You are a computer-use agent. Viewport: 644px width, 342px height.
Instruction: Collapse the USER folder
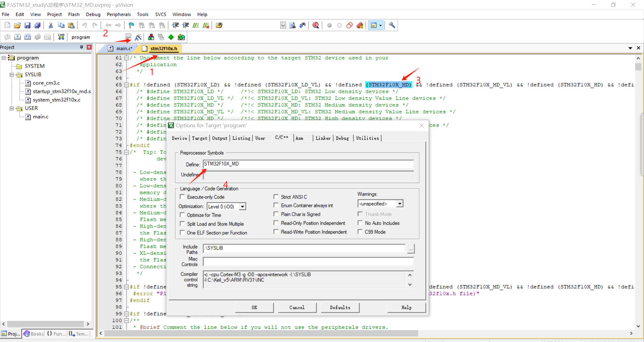(x=11, y=108)
